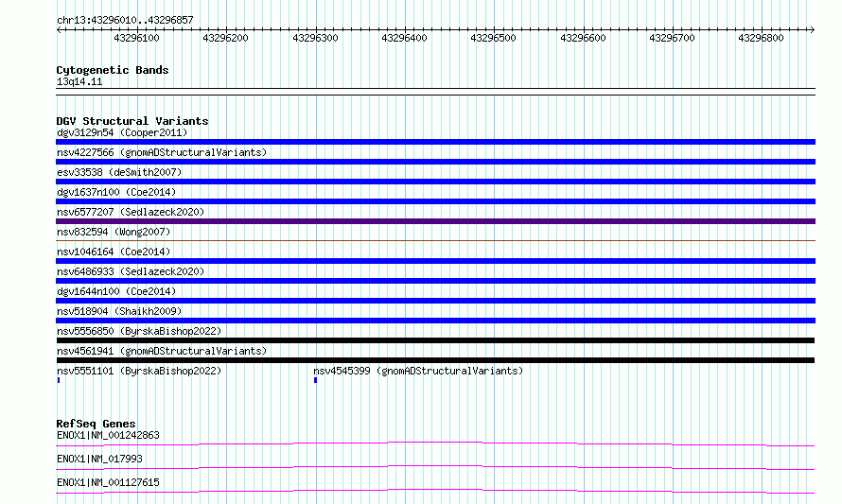Open the esv33538 (deSmith2007) label

(119, 172)
